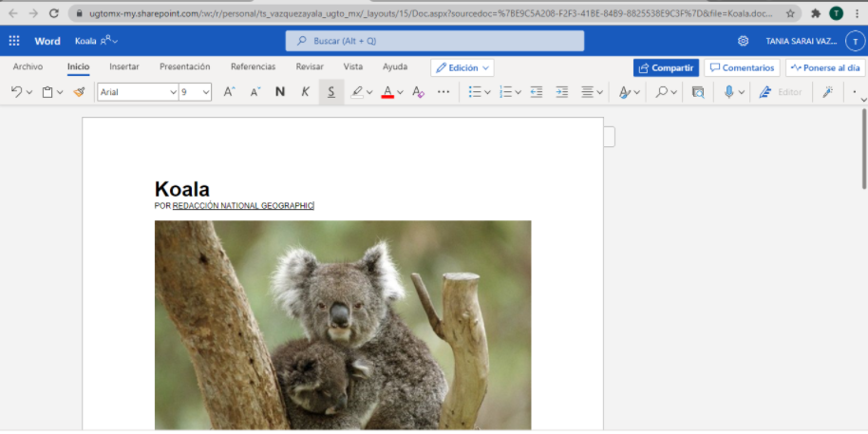Start Dictate microphone

[729, 92]
